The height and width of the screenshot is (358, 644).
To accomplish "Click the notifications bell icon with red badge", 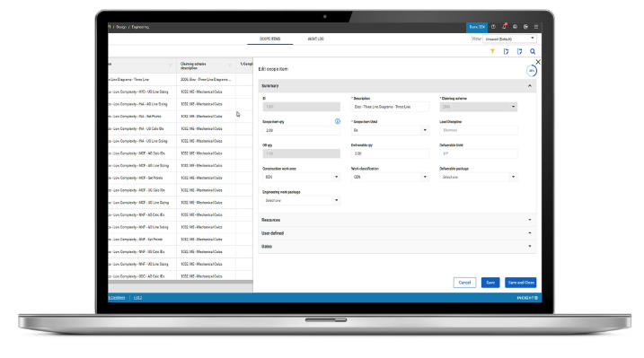I will [x=504, y=27].
